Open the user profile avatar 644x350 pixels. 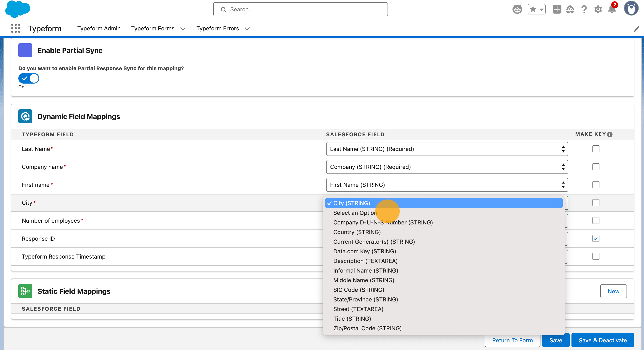[631, 9]
